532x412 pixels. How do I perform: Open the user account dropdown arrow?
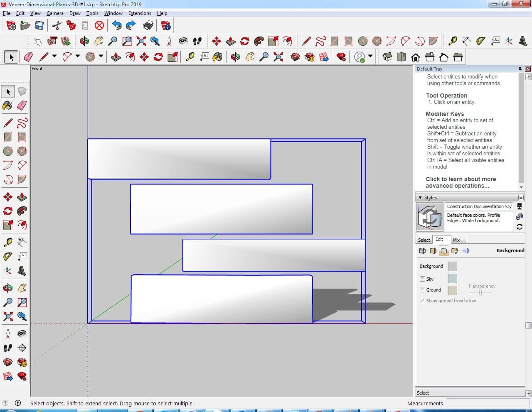click(370, 56)
